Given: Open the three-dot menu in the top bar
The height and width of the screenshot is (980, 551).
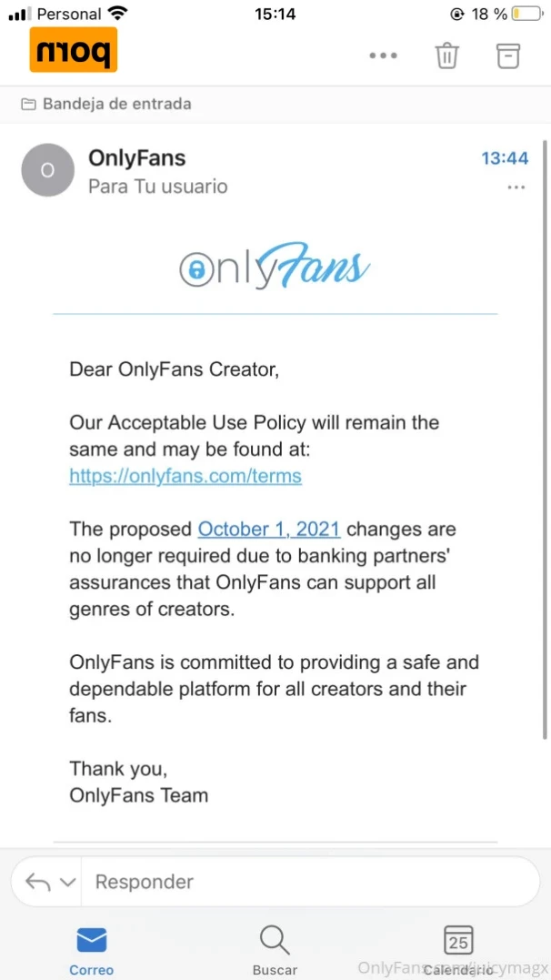Looking at the screenshot, I should 383,56.
